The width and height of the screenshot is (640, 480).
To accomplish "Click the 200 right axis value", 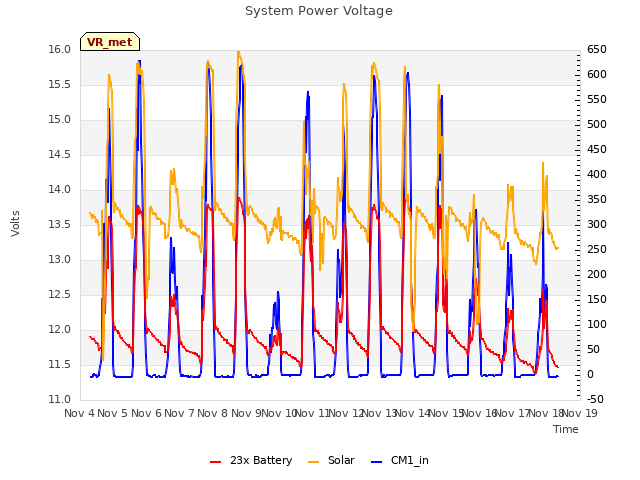I will pyautogui.click(x=597, y=274).
